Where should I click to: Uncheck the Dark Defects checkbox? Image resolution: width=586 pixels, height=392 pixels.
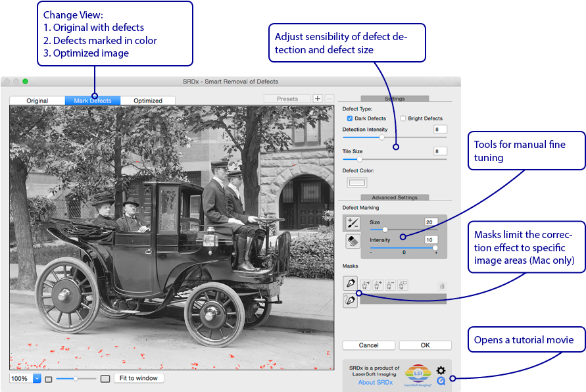pyautogui.click(x=350, y=118)
